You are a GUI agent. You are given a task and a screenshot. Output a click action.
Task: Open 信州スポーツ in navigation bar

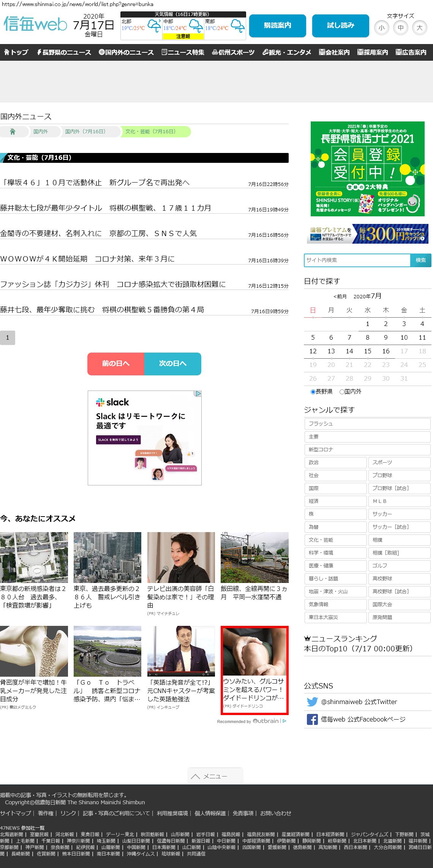click(x=233, y=52)
